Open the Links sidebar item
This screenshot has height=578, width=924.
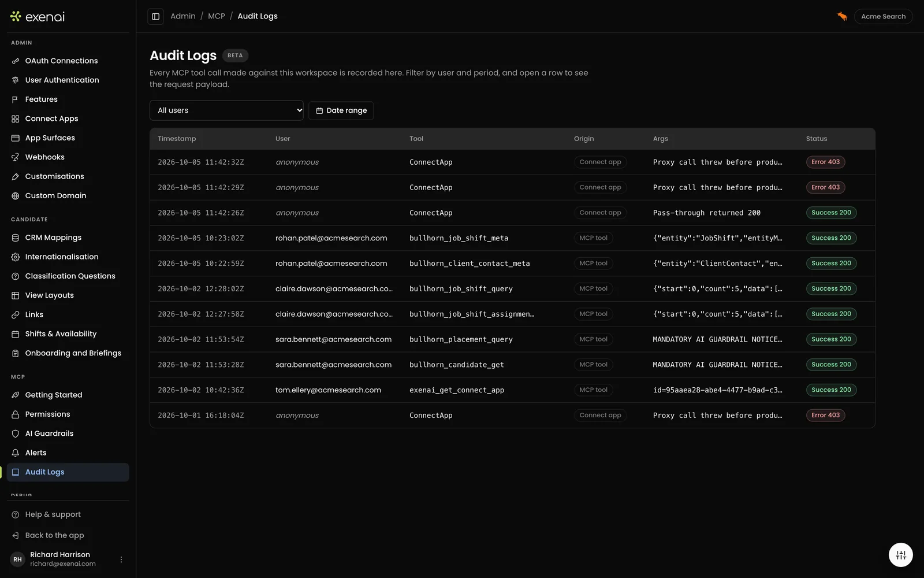pos(68,314)
